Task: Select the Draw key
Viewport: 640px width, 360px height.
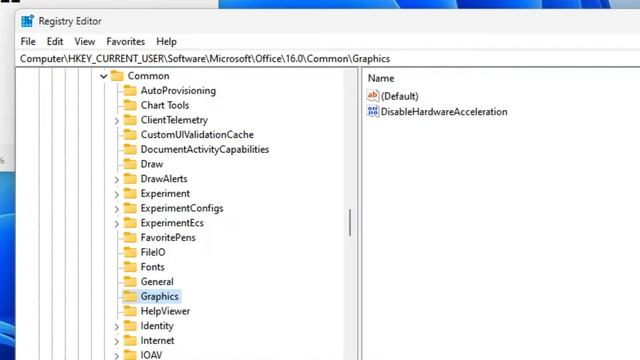Action: pyautogui.click(x=152, y=164)
